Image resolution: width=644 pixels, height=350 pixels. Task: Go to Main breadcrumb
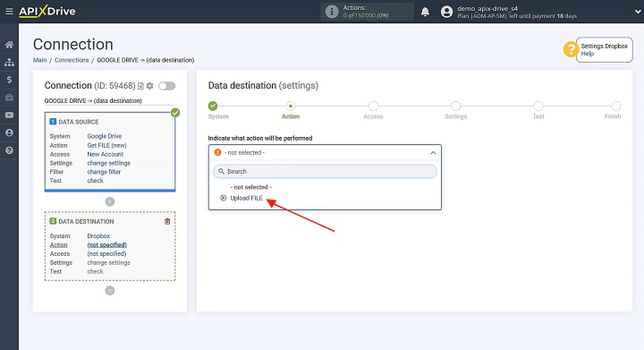coord(40,60)
